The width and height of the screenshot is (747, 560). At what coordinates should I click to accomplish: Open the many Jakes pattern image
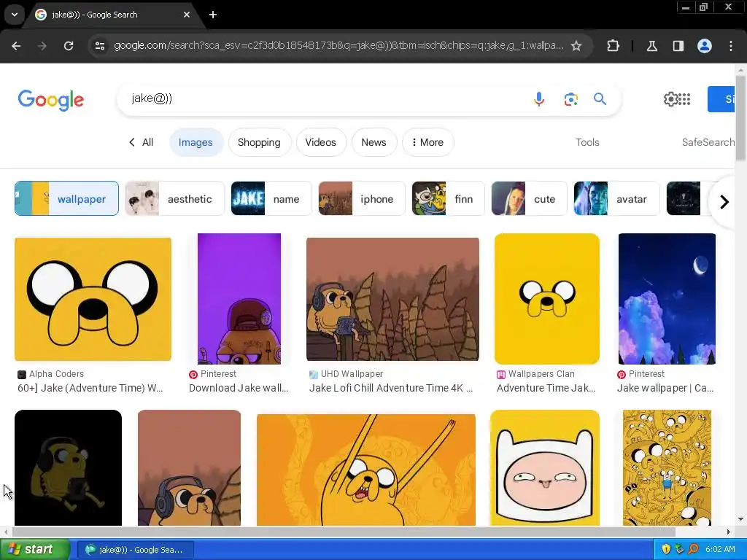point(667,467)
